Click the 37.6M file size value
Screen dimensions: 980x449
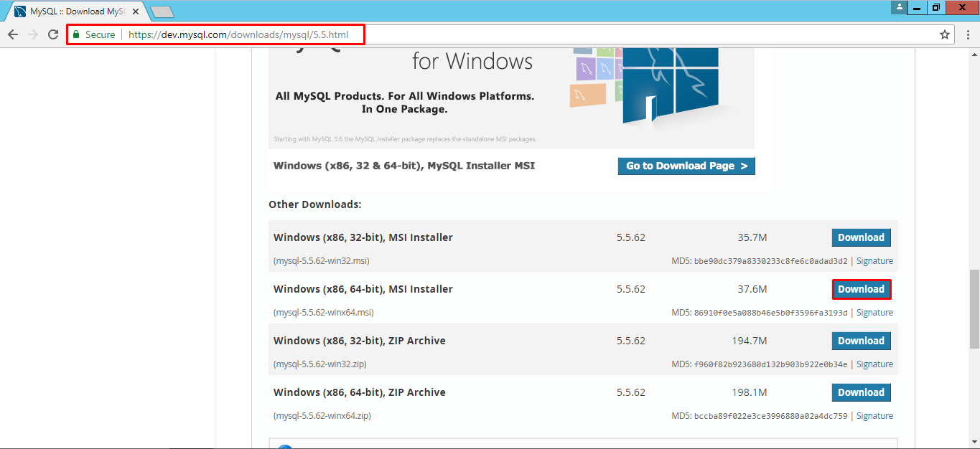pos(752,289)
